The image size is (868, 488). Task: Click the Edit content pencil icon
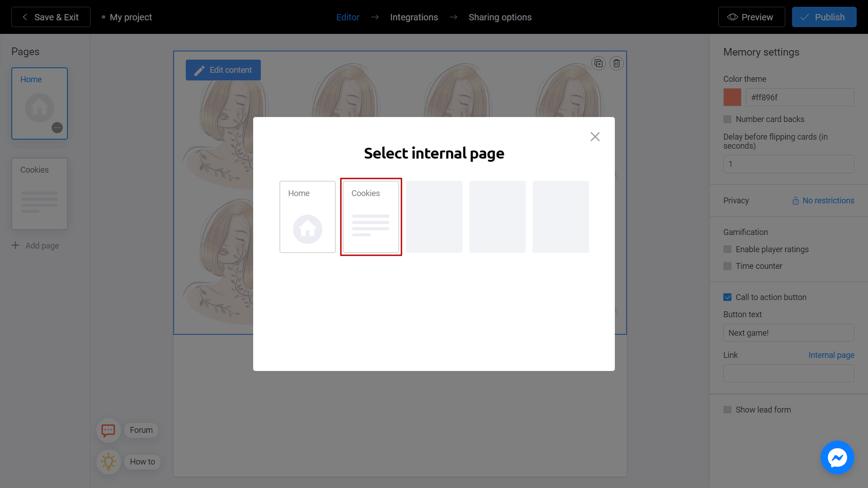pyautogui.click(x=199, y=70)
